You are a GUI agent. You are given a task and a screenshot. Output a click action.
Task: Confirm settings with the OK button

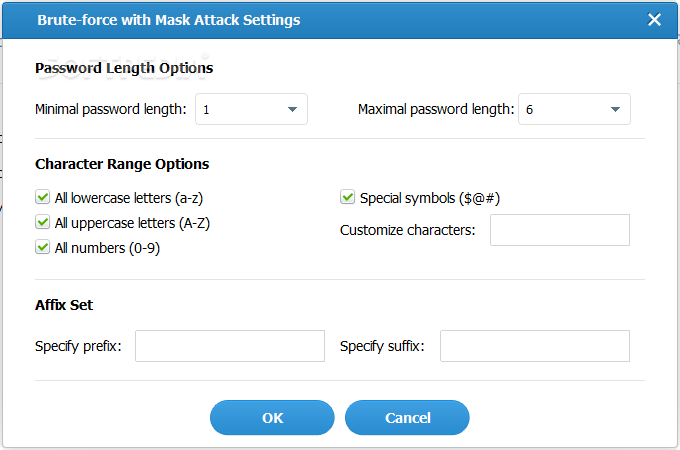pos(272,417)
